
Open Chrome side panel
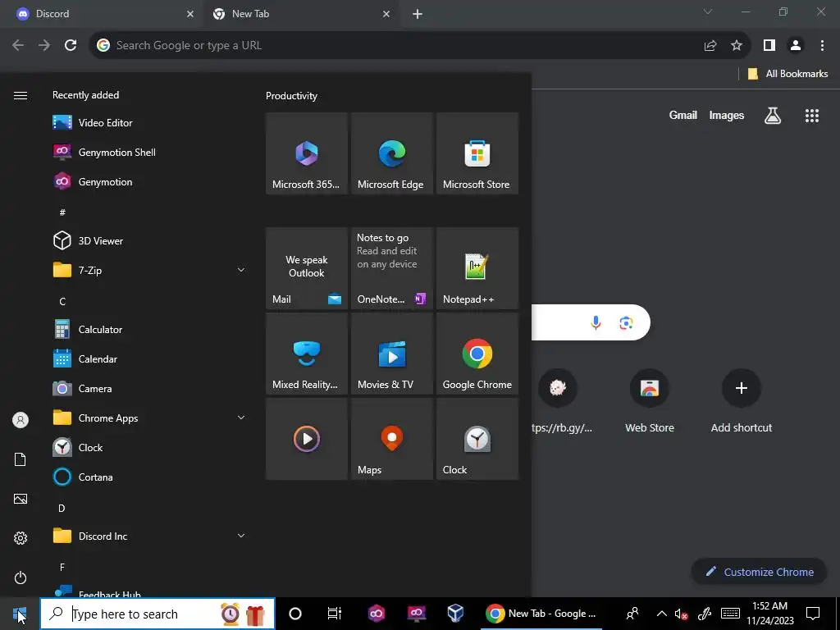769,46
